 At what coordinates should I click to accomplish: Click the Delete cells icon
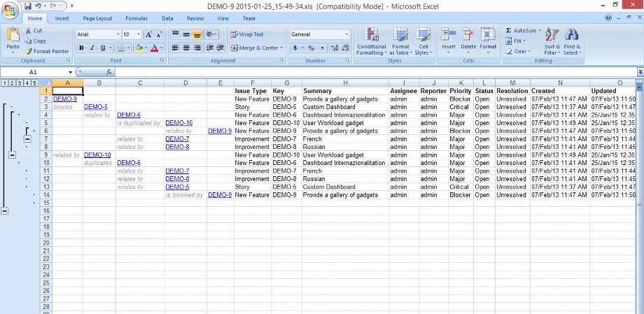point(468,34)
